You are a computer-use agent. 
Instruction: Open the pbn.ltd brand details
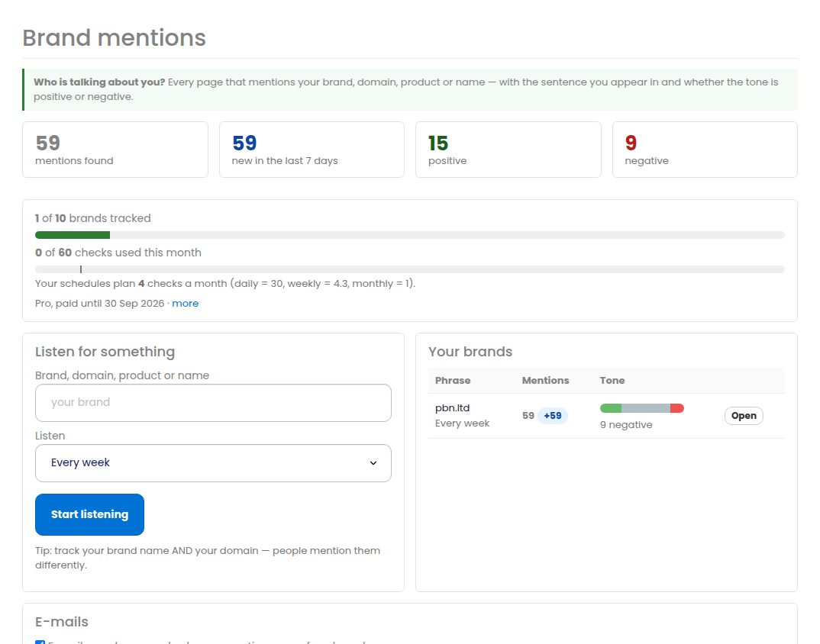[x=744, y=416]
